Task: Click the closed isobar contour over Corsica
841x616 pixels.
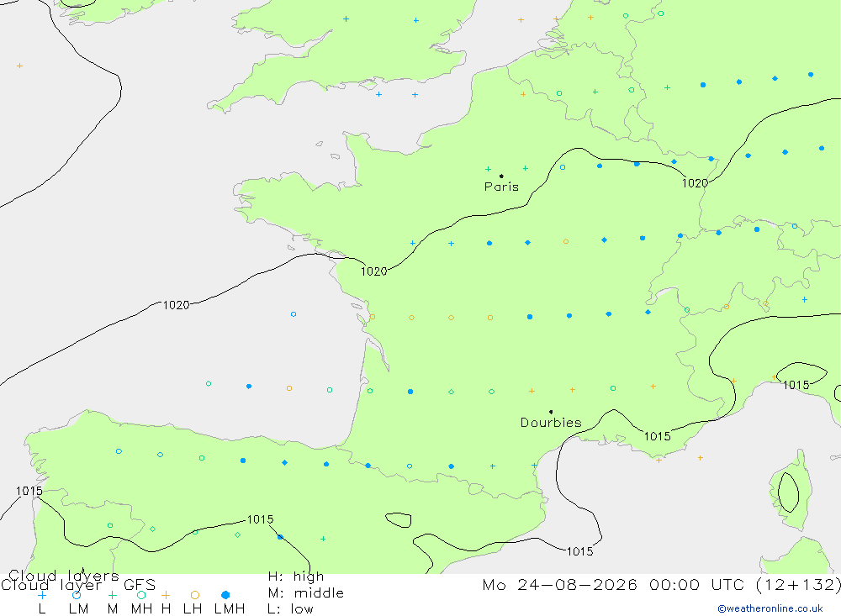Action: coord(789,492)
